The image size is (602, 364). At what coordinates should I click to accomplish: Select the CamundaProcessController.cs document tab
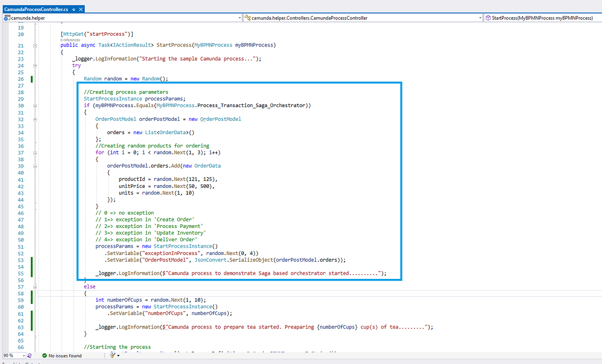[43, 9]
